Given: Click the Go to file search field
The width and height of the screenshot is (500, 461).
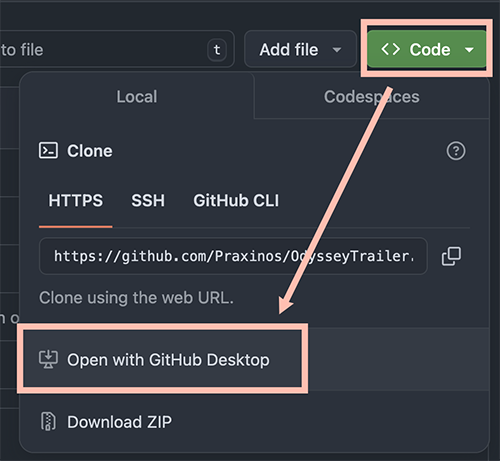Looking at the screenshot, I should [x=117, y=49].
